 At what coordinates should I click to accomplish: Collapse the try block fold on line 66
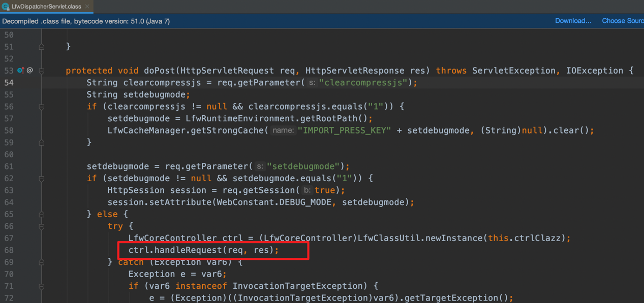[x=42, y=226]
